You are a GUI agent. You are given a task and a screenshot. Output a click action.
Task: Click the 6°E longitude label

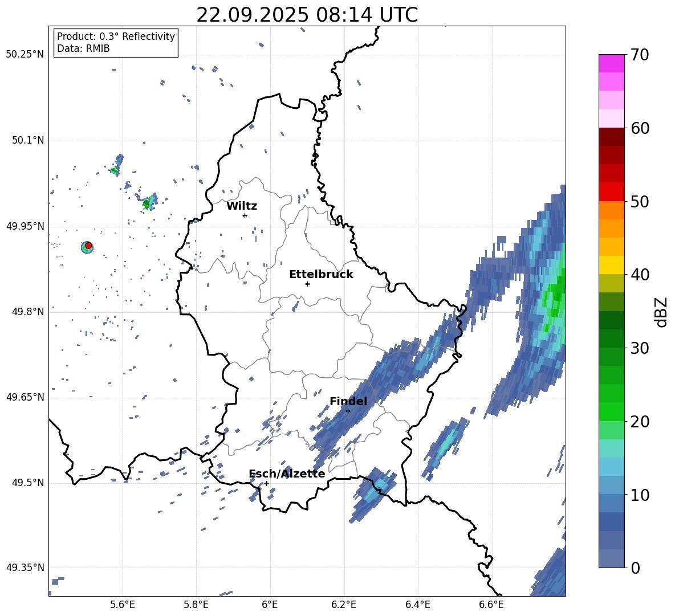coord(270,605)
